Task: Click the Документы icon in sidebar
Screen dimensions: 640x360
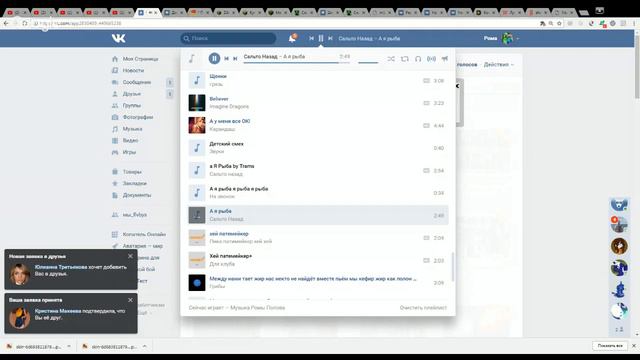Action: (x=115, y=195)
